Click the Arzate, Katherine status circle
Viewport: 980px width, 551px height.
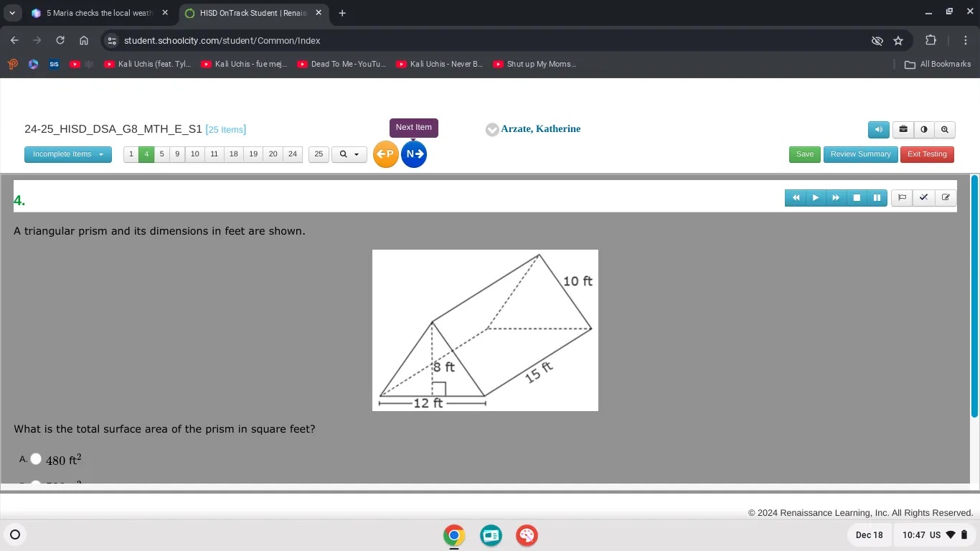492,130
